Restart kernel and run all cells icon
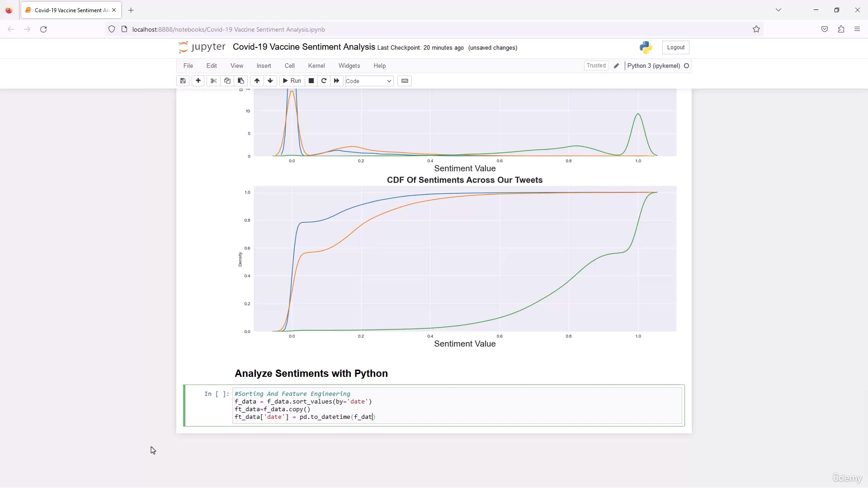This screenshot has width=868, height=488. (336, 81)
